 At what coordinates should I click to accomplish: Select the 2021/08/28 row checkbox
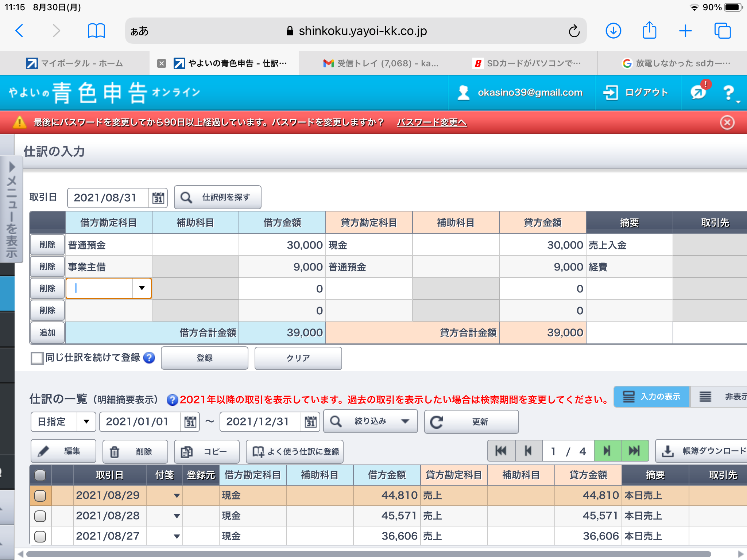click(40, 516)
